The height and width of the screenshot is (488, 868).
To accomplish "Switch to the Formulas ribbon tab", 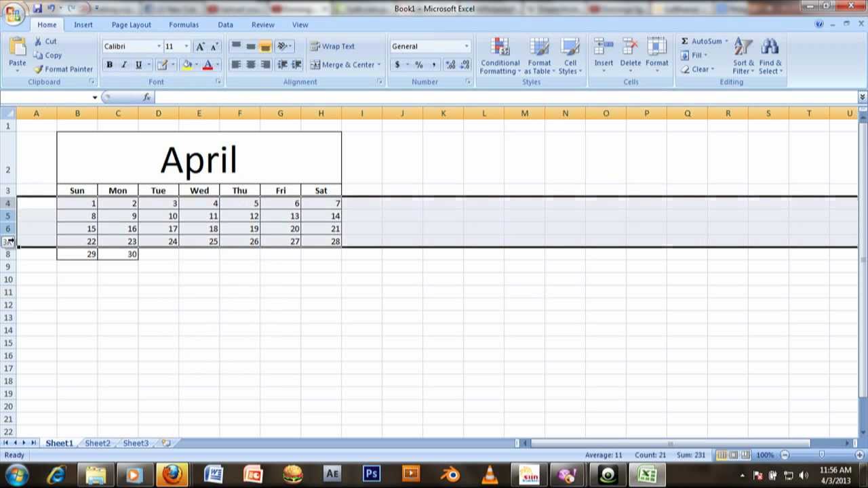I will coord(184,24).
